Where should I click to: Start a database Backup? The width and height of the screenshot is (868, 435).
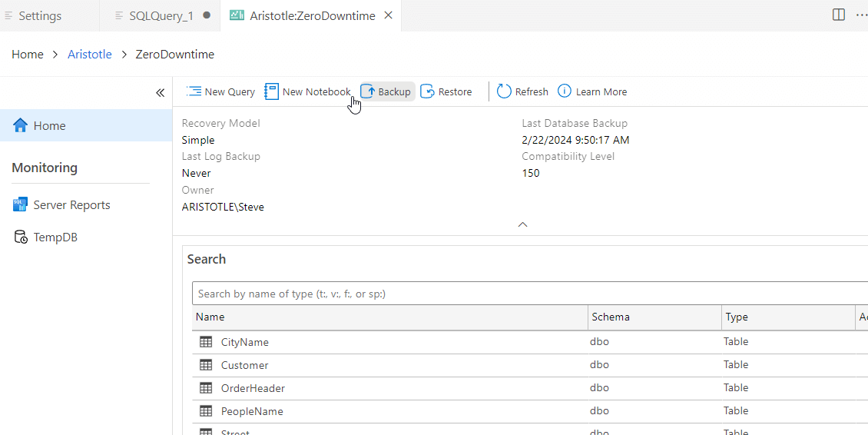[387, 91]
